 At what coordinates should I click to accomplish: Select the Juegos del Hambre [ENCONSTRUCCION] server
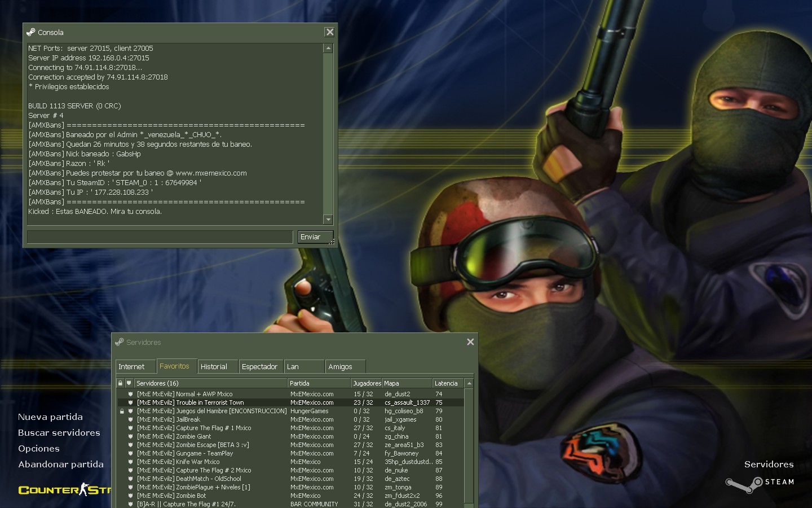pos(290,411)
